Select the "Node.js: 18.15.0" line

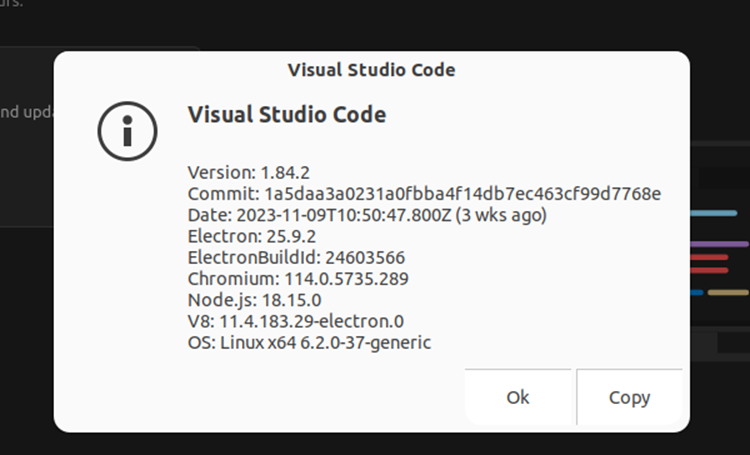254,300
